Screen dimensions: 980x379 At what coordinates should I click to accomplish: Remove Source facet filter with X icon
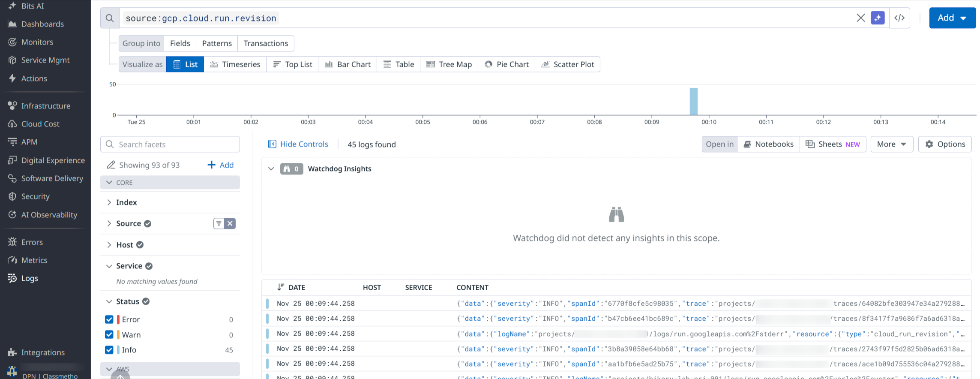(230, 223)
